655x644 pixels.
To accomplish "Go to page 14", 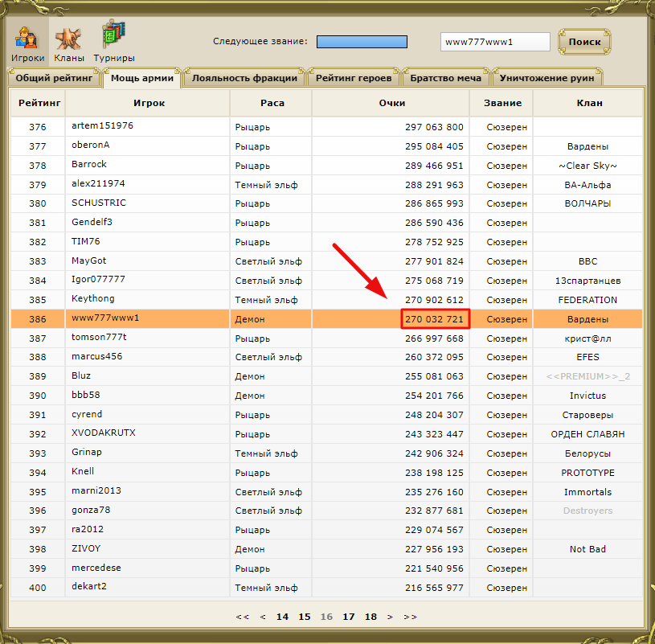I will [x=282, y=617].
